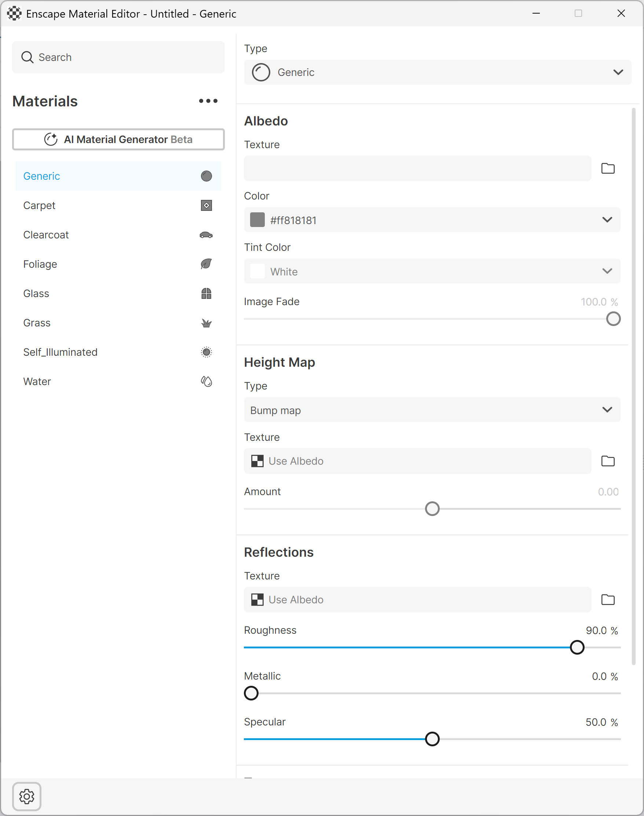This screenshot has width=644, height=816.
Task: Click the Roughness 90.0 % value
Action: pyautogui.click(x=602, y=630)
